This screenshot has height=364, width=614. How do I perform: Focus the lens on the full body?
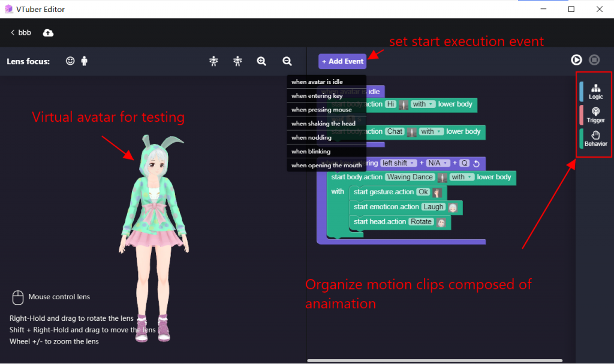(x=84, y=61)
